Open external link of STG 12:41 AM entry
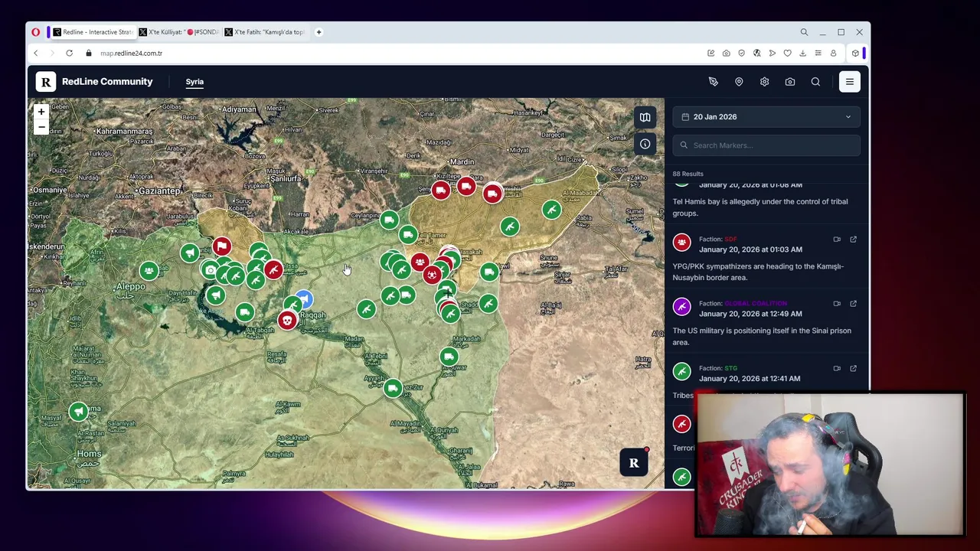 click(x=853, y=369)
